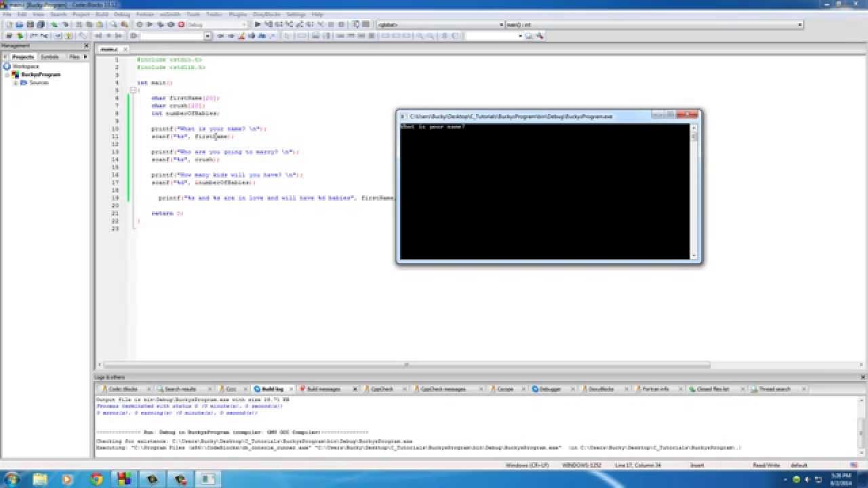Click the console window's scroll-up arrow
Screen dimensions: 868x488
pos(694,127)
